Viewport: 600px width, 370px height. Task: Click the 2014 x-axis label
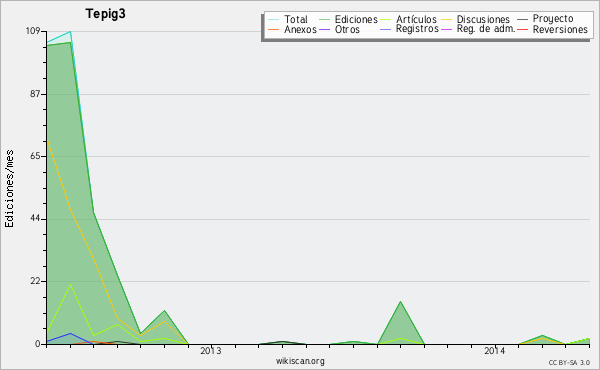click(495, 351)
